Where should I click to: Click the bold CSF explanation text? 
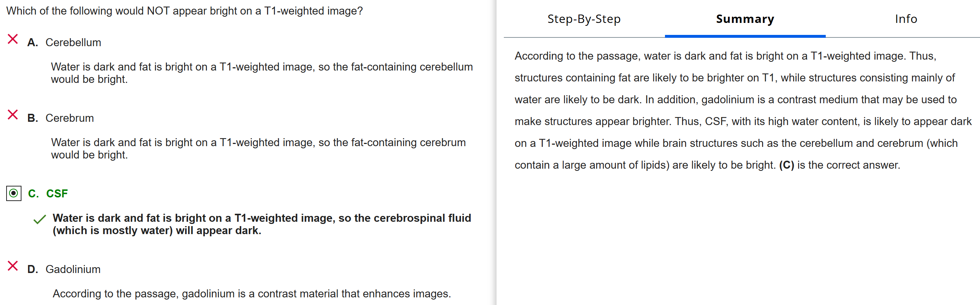261,224
